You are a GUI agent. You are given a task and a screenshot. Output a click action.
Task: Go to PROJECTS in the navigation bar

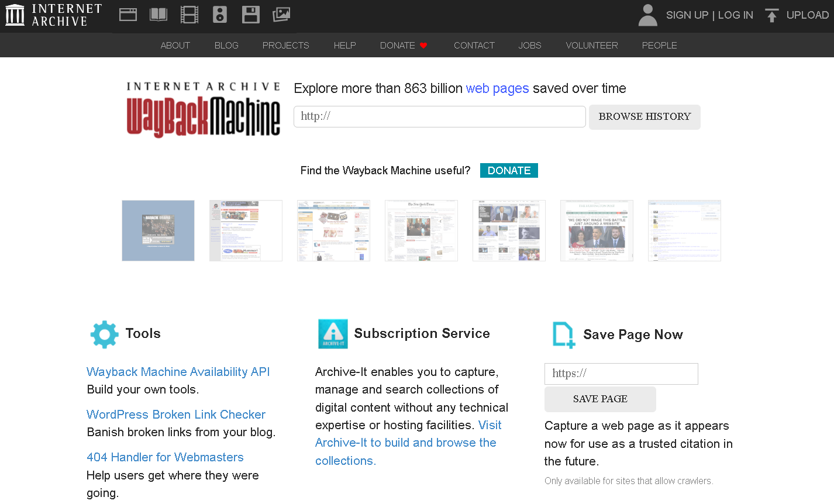point(285,45)
